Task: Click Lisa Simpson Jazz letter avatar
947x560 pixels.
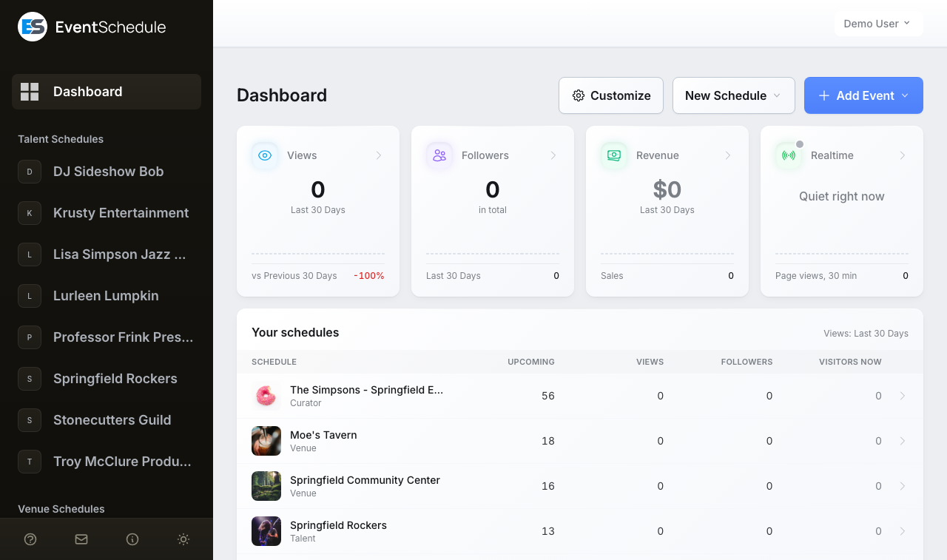Action: 30,254
